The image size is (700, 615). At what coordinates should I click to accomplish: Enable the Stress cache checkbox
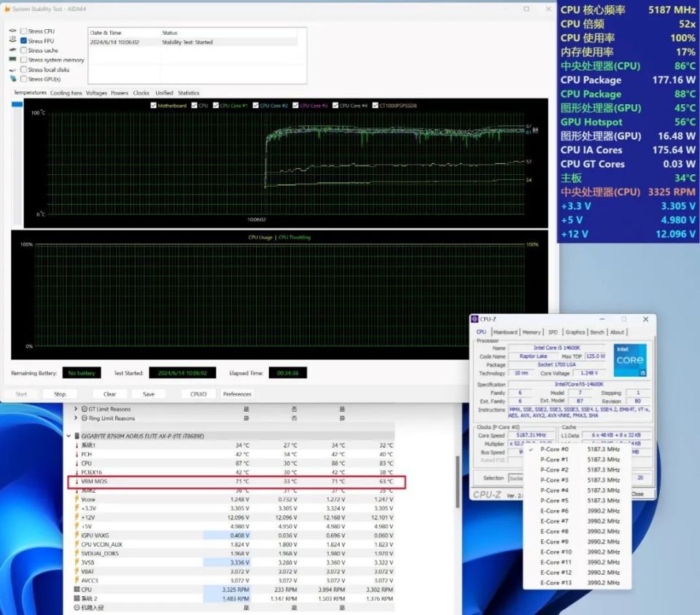coord(23,50)
